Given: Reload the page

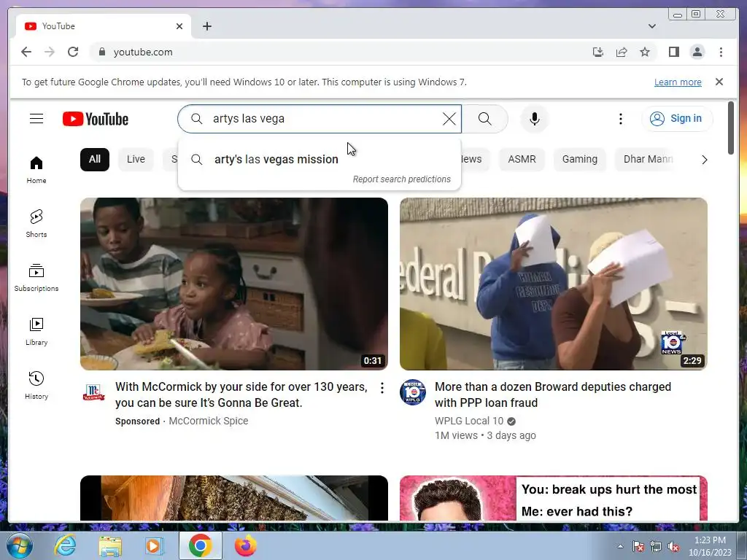Looking at the screenshot, I should pyautogui.click(x=73, y=52).
